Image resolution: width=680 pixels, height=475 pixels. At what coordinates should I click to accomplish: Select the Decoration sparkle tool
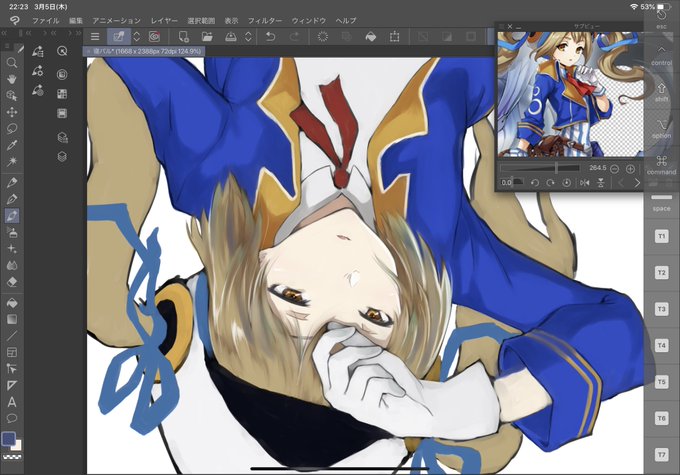(x=12, y=249)
